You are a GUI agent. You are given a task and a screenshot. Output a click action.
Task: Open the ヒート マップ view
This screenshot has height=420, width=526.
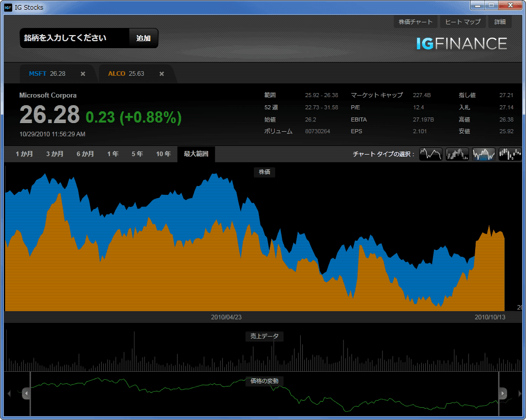click(x=463, y=22)
